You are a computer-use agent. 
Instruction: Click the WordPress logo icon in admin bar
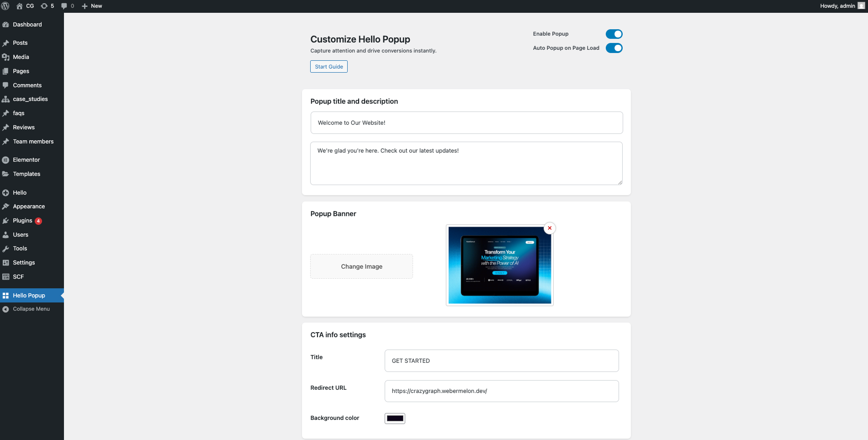coord(5,6)
